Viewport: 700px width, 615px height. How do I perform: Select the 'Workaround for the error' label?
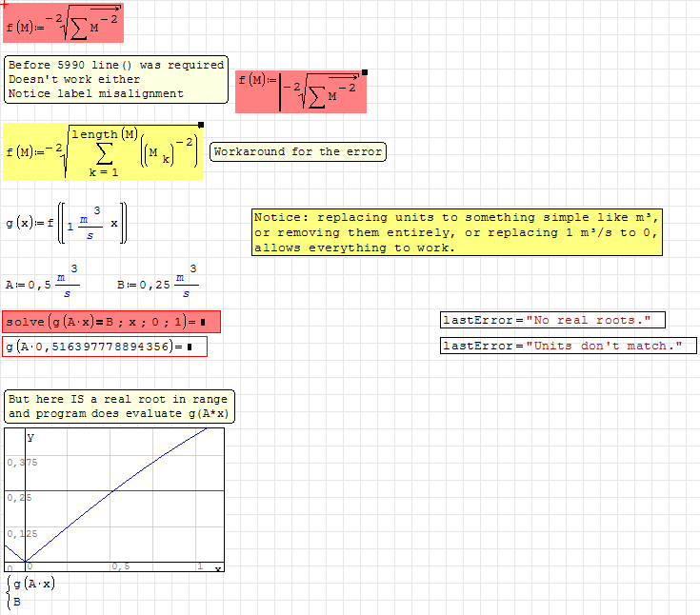(x=297, y=152)
